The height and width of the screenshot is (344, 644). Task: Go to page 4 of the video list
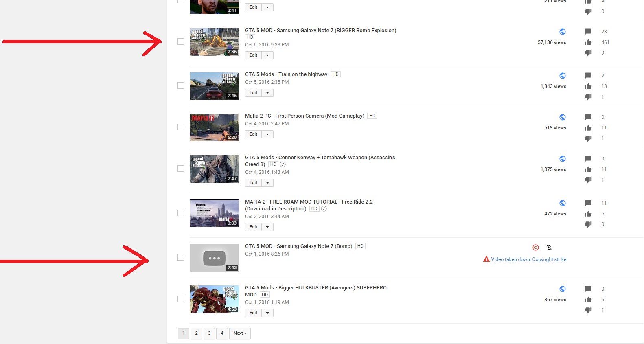pyautogui.click(x=222, y=333)
